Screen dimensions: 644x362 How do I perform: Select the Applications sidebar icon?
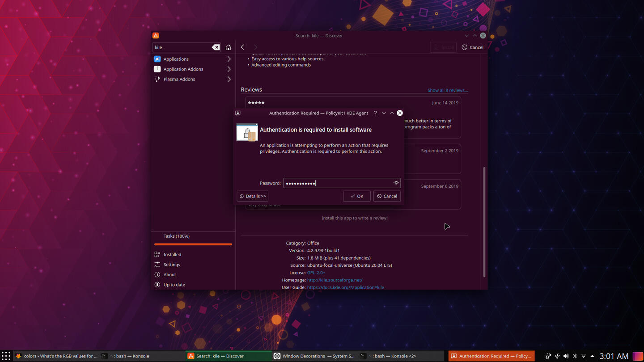157,59
